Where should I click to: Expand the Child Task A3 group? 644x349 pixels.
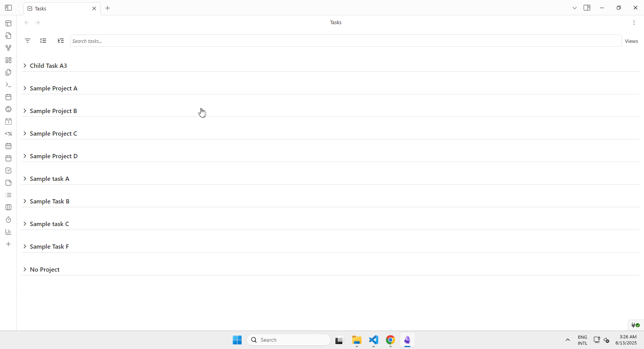tap(25, 66)
